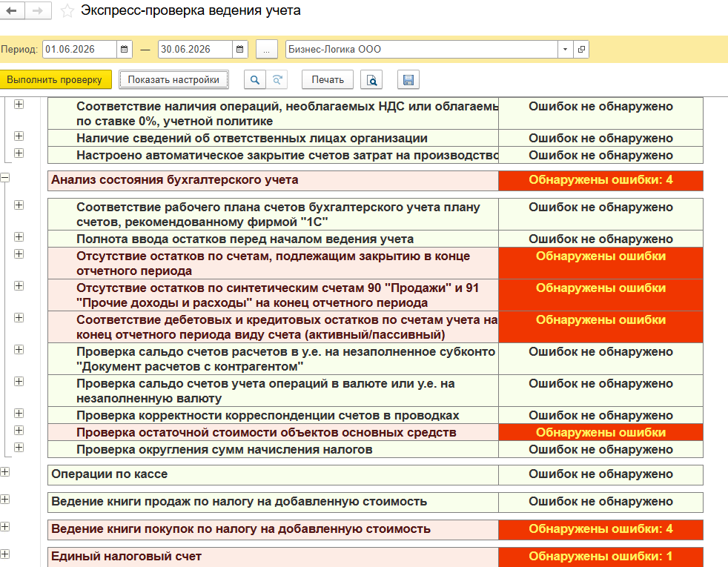728x567 pixels.
Task: Expand the Отсутствие остатков по счетам, подлежащим закрытию row
Action: click(19, 253)
